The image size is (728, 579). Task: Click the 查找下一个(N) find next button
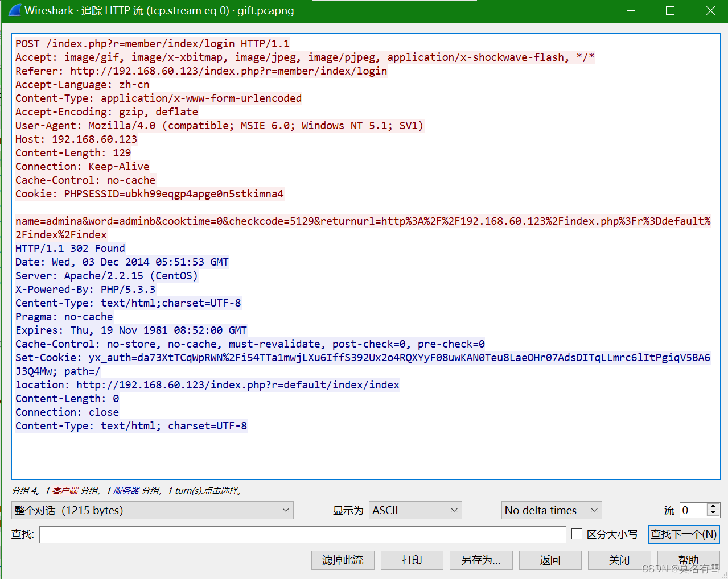point(684,535)
